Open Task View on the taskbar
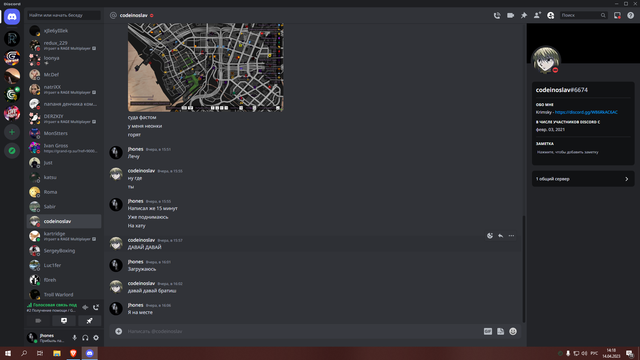 [40, 353]
